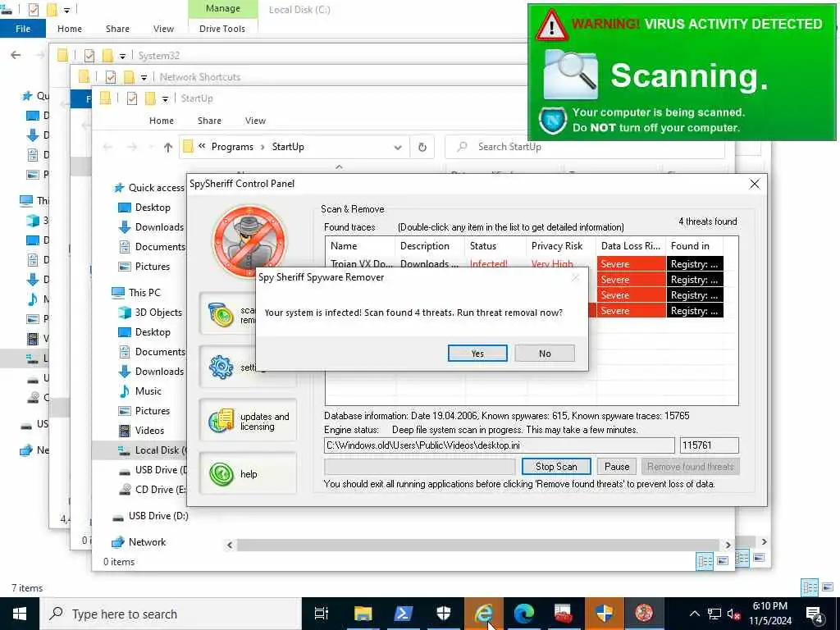The height and width of the screenshot is (630, 840).
Task: Open the StartUp quick access toolbar dropdown
Action: tap(165, 98)
